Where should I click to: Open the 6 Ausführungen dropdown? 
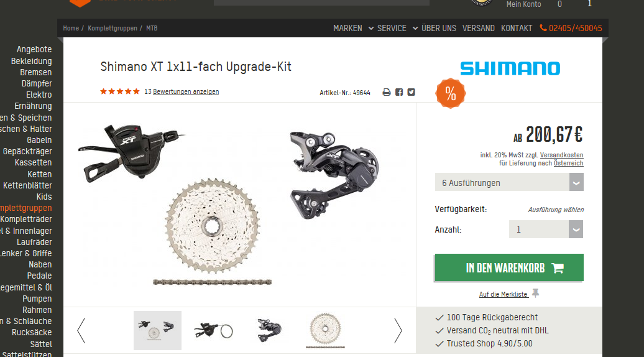pyautogui.click(x=509, y=182)
